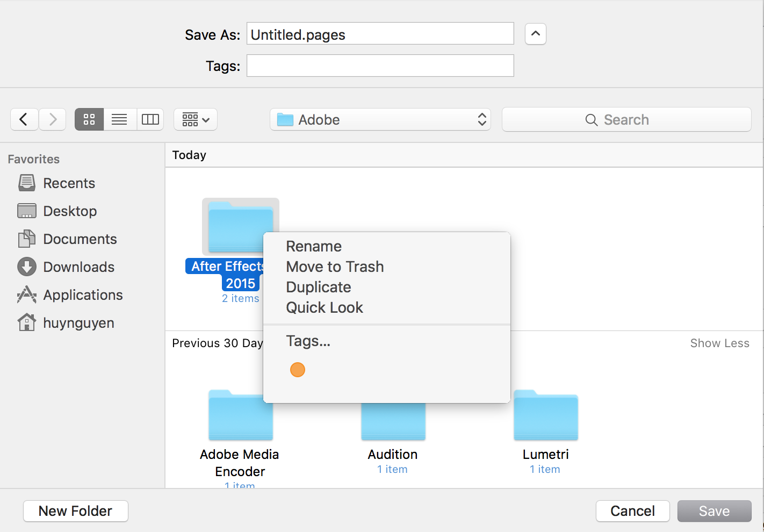Click the folder icon in the Adobe popup

tap(285, 120)
